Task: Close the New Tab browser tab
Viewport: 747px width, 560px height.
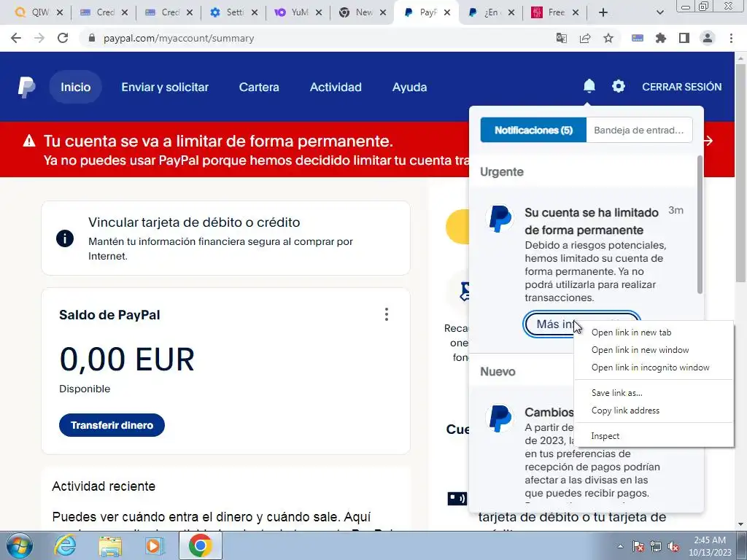Action: (x=383, y=13)
